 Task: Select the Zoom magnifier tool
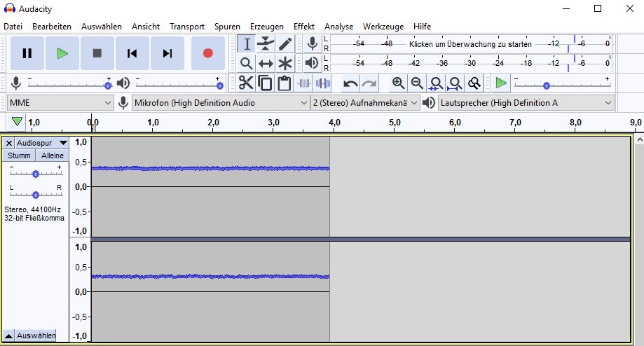tap(247, 64)
